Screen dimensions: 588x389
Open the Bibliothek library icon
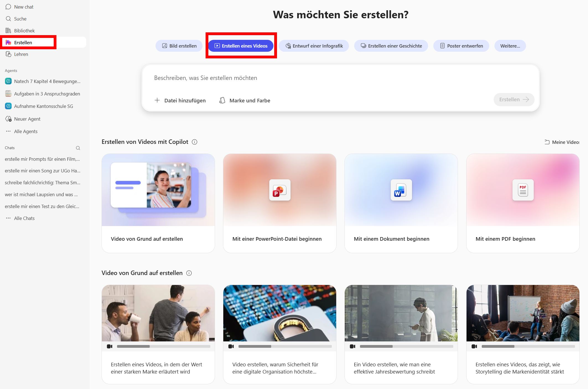(8, 30)
